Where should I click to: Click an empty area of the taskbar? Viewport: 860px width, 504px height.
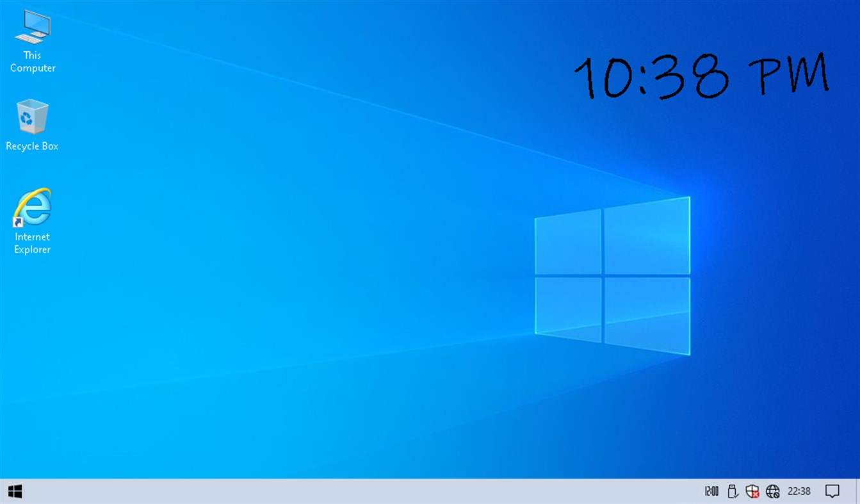coord(384,491)
